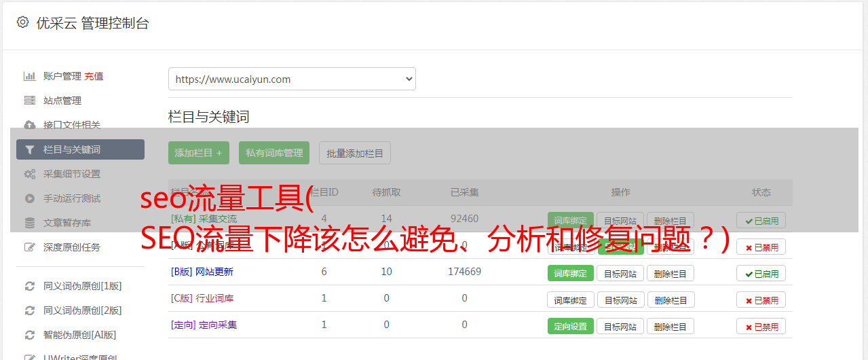Open 账户管理 via its bar chart icon

[30, 76]
